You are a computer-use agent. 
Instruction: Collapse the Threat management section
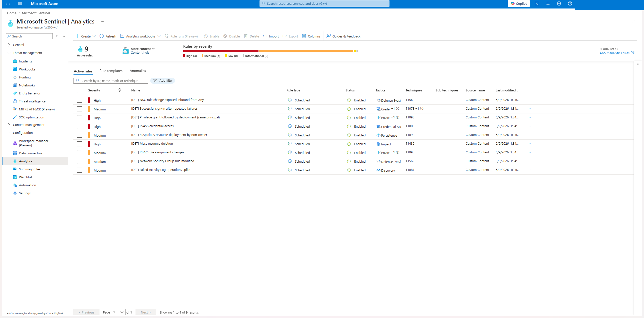tap(9, 53)
